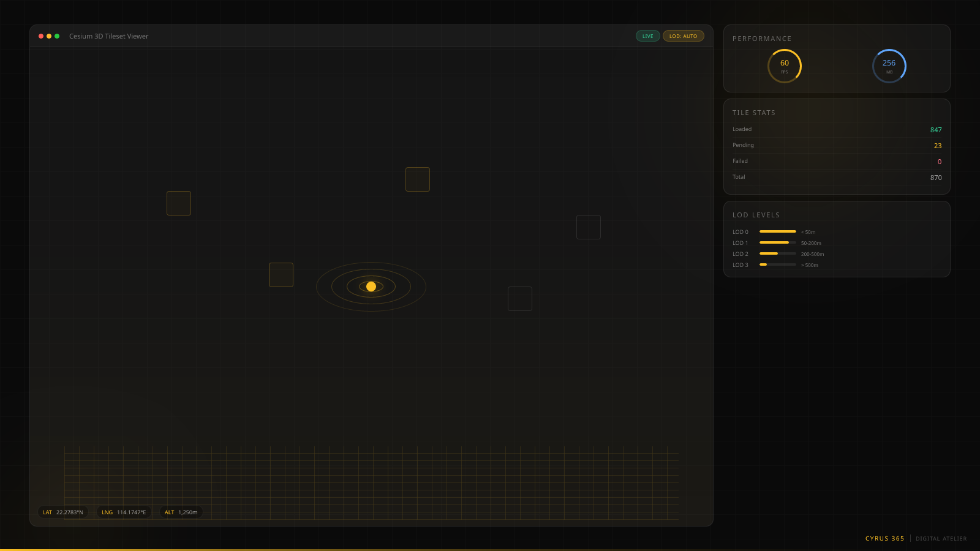Click the LAT coordinate readout
980x551 pixels.
(x=63, y=512)
